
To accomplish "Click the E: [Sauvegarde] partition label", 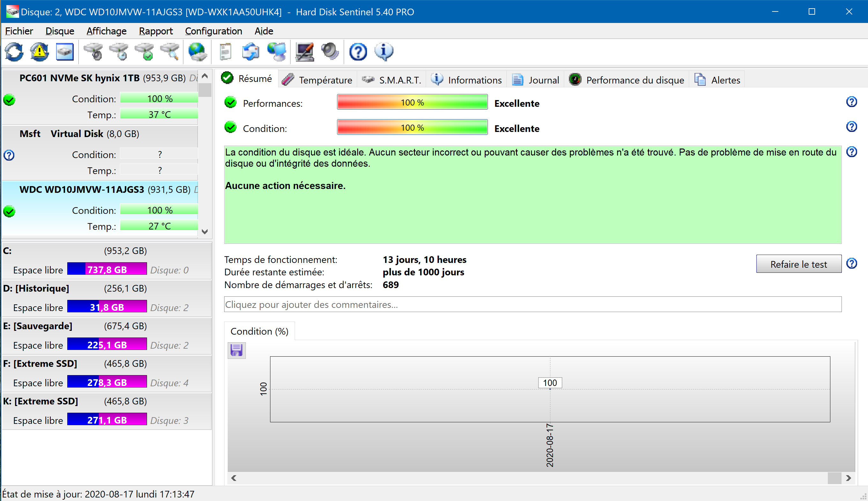I will pos(38,326).
